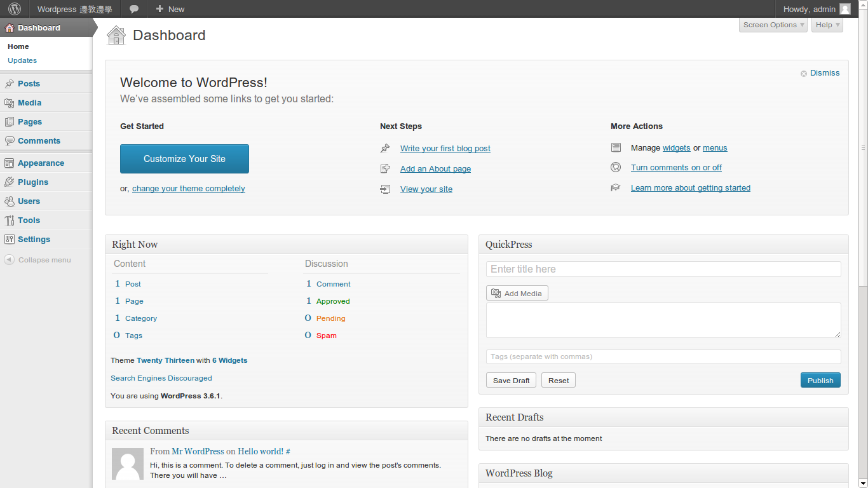Viewport: 868px width, 488px height.
Task: Click the Plugins plug icon
Action: [10, 182]
